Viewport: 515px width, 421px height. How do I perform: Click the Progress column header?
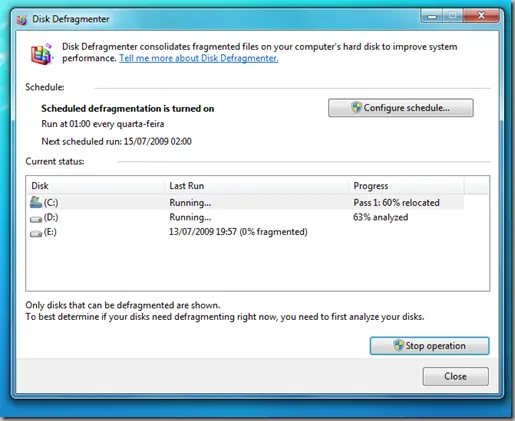click(407, 186)
